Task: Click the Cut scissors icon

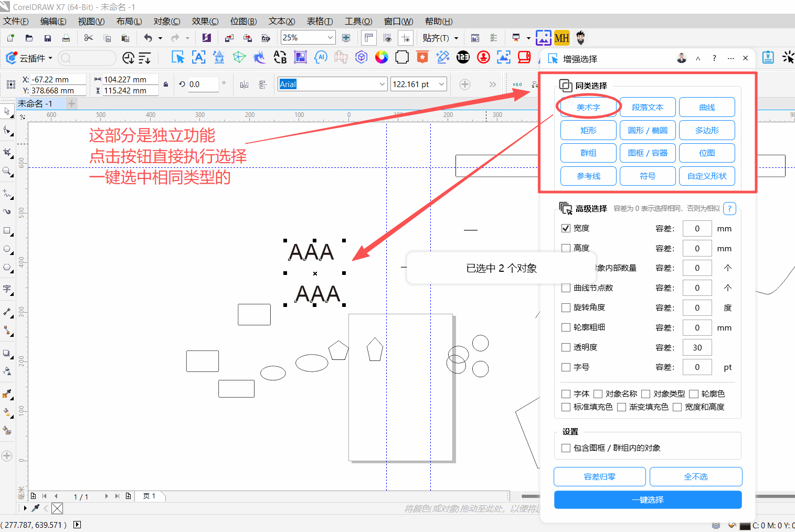Action: (x=88, y=38)
